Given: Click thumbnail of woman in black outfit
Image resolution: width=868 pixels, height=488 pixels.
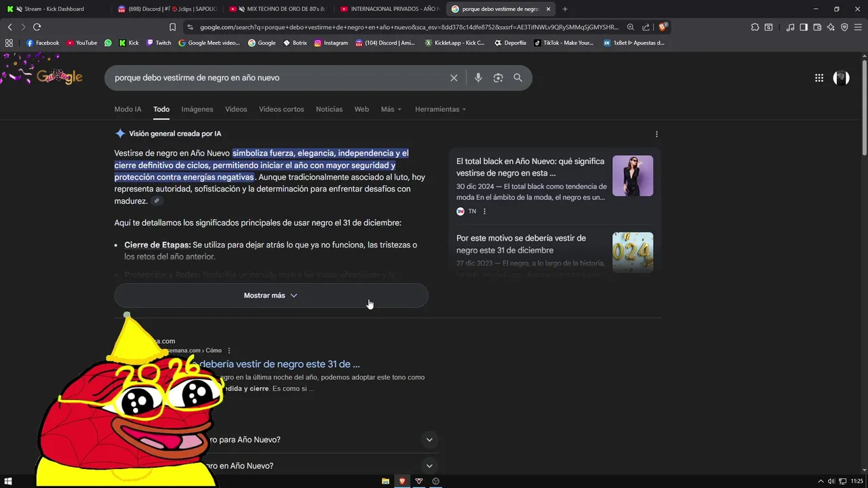Looking at the screenshot, I should pyautogui.click(x=633, y=176).
